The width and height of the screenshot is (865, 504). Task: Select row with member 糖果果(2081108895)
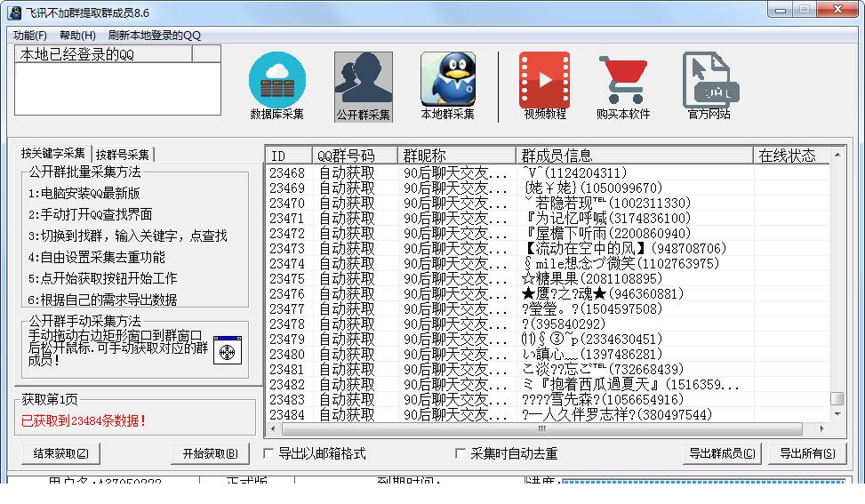pos(548,279)
